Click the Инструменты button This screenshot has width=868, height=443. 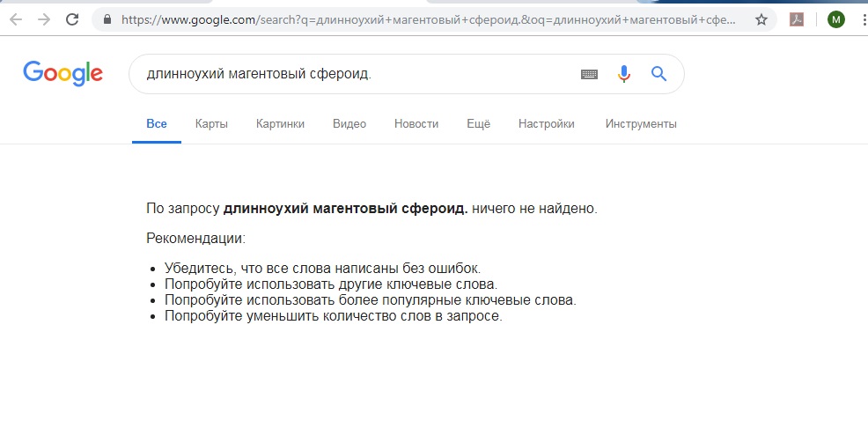click(x=641, y=124)
